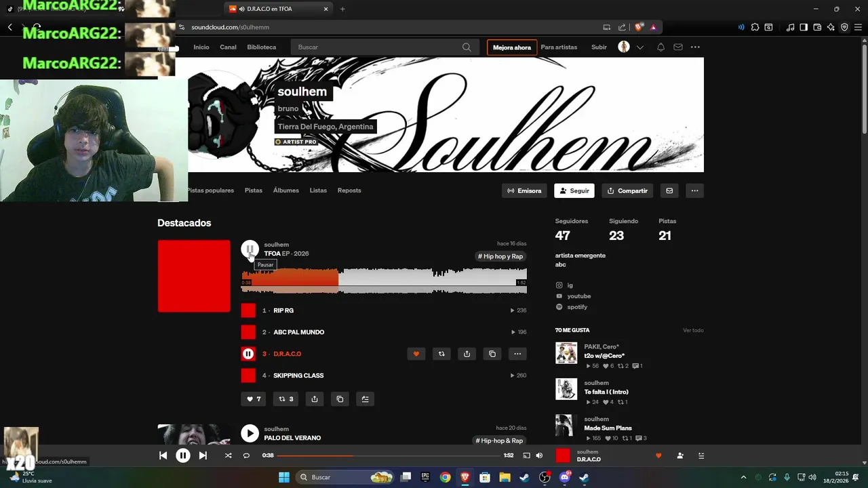The height and width of the screenshot is (488, 868).
Task: Follow soulhem from the player bar person icon
Action: (680, 456)
